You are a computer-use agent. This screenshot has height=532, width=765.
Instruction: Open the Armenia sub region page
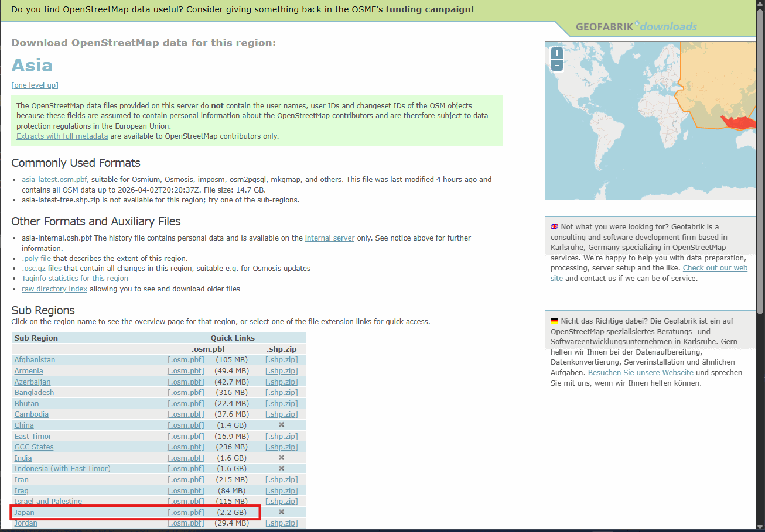(x=29, y=371)
